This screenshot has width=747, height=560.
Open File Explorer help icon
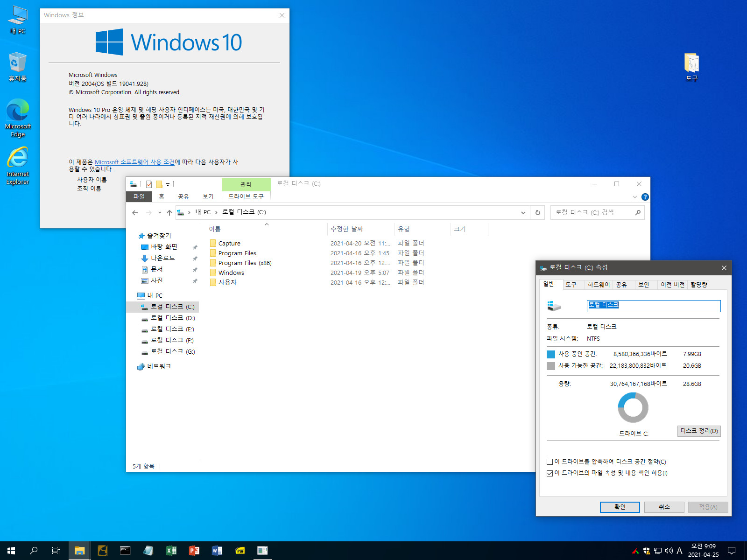[x=645, y=197]
